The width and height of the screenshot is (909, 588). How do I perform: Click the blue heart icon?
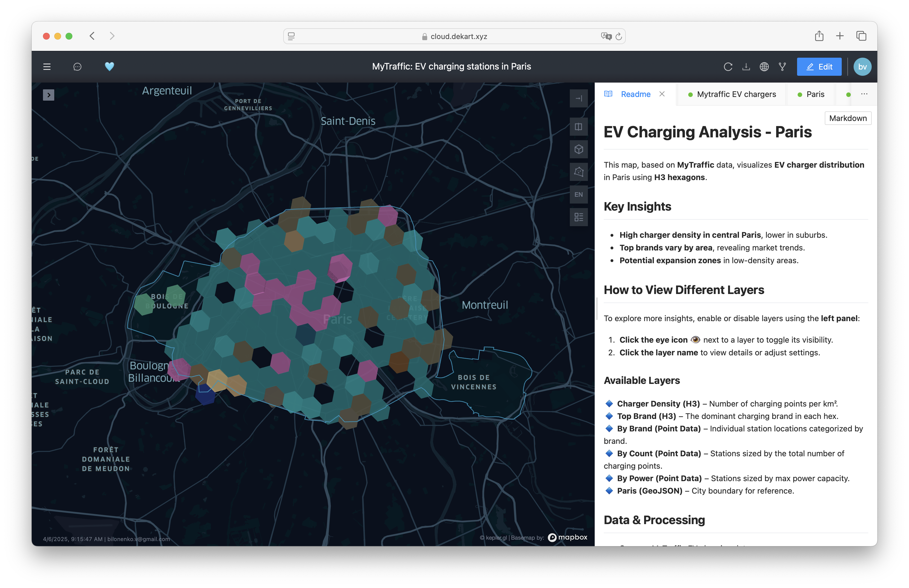tap(109, 66)
